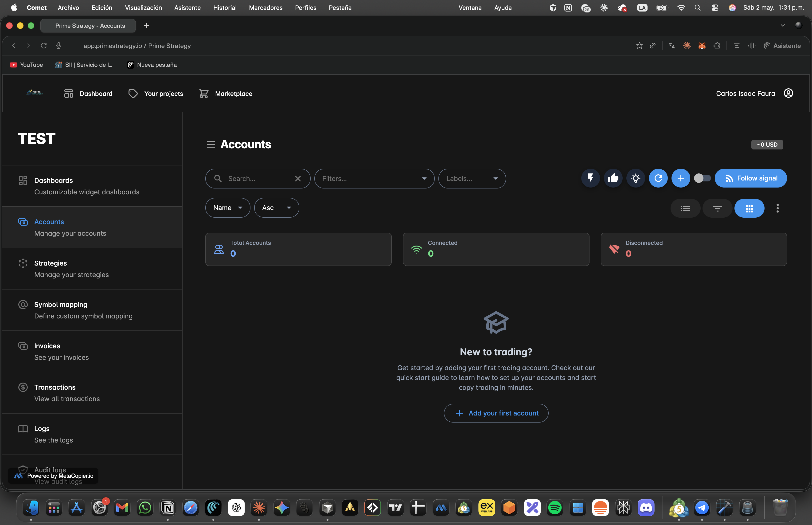The height and width of the screenshot is (525, 812).
Task: Click Add your first account button
Action: point(496,413)
